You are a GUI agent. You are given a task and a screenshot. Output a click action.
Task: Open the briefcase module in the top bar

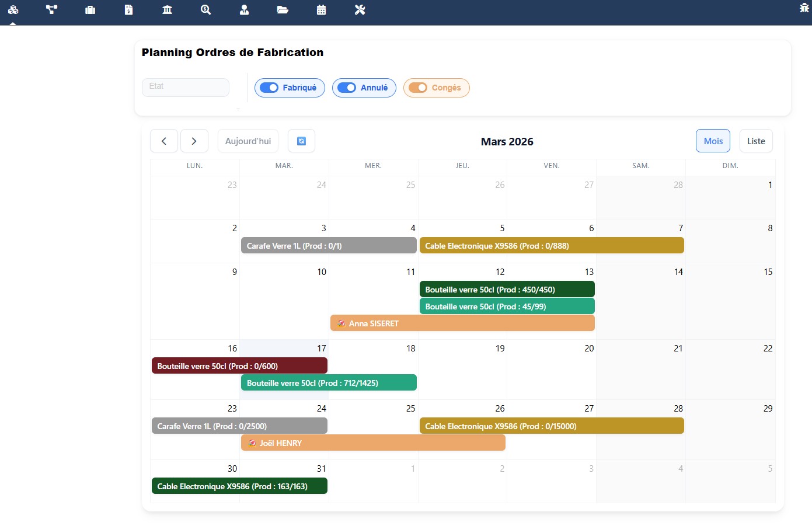point(90,10)
